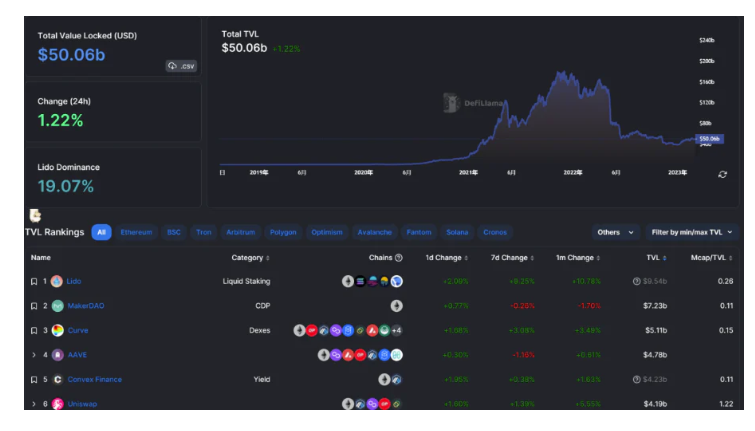Filter rankings by Avalanche chain
This screenshot has height=431, width=755.
point(375,232)
